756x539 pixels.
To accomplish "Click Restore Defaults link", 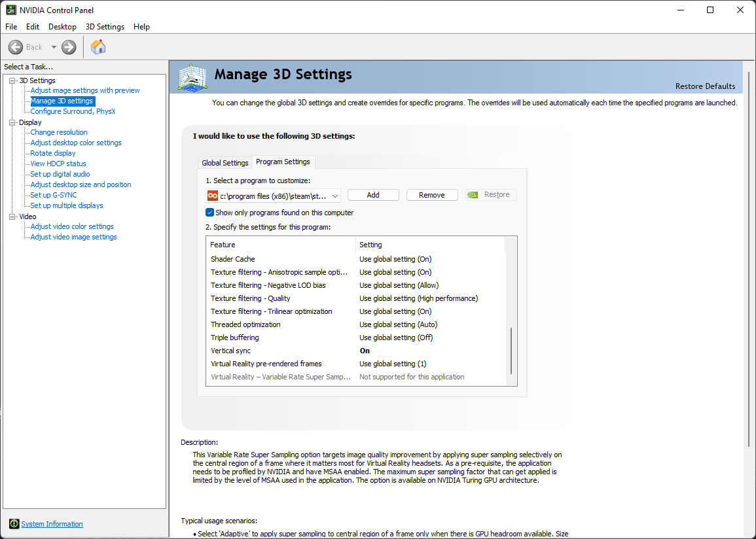I will (x=705, y=86).
